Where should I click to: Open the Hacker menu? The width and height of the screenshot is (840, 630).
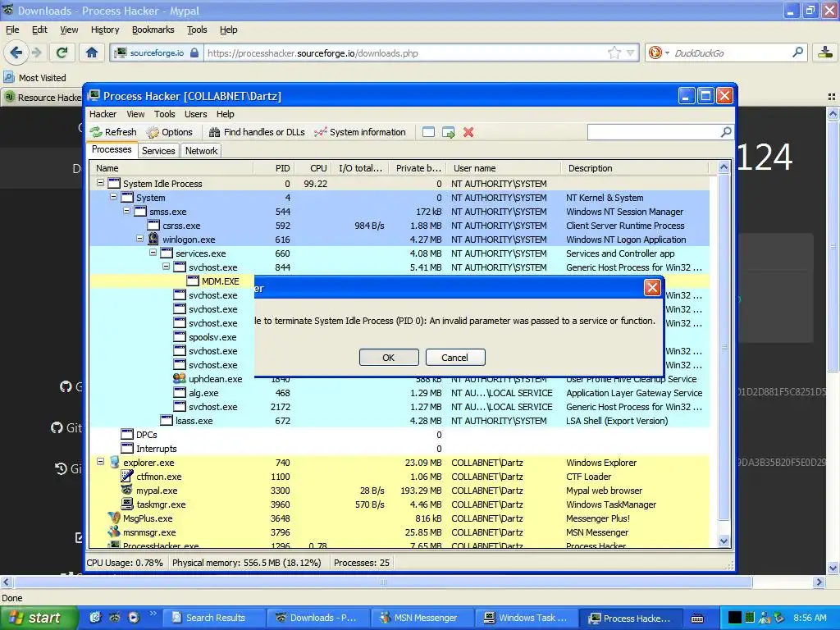[103, 114]
